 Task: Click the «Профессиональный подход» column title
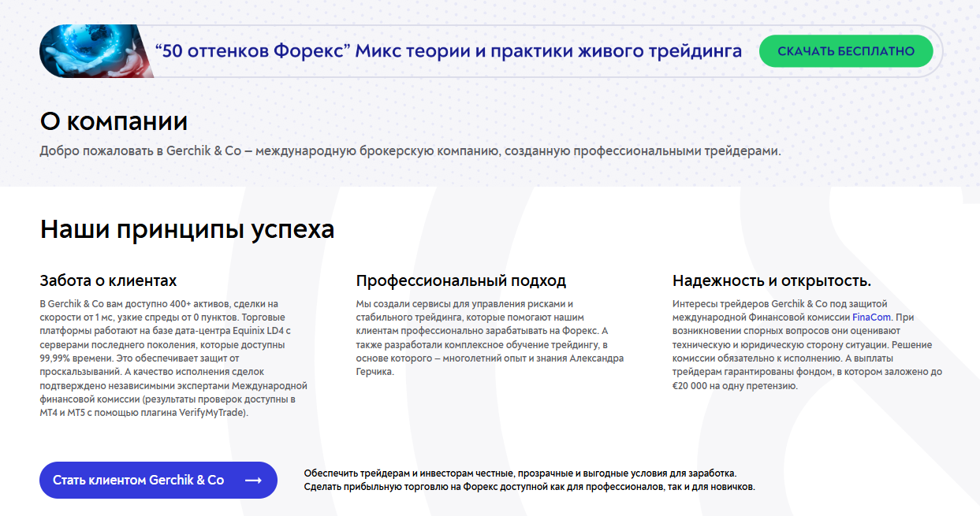460,280
